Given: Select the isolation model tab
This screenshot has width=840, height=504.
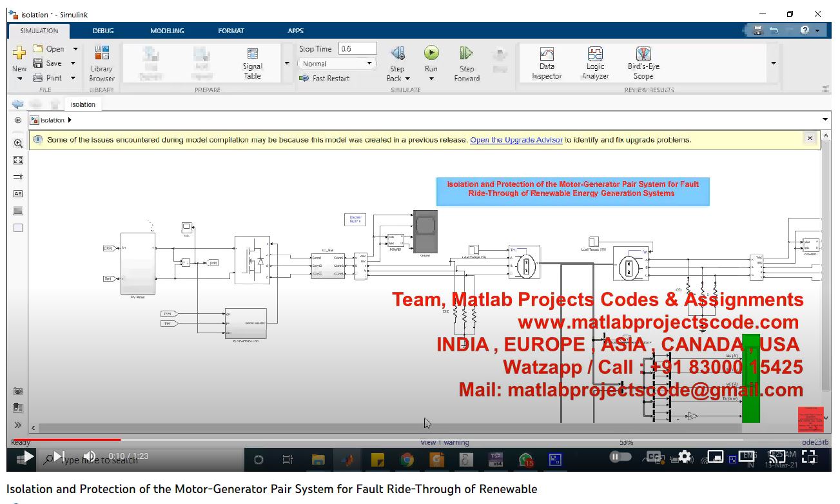Looking at the screenshot, I should coord(83,104).
